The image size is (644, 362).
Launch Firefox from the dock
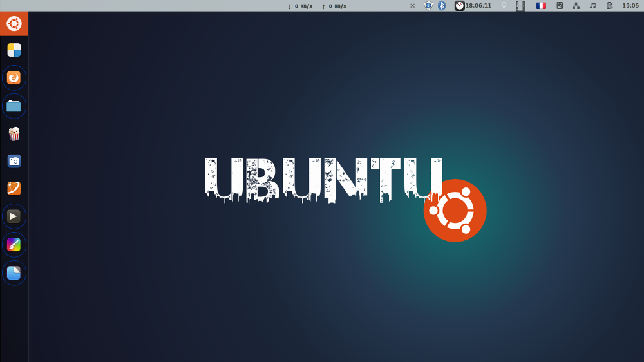click(x=14, y=78)
